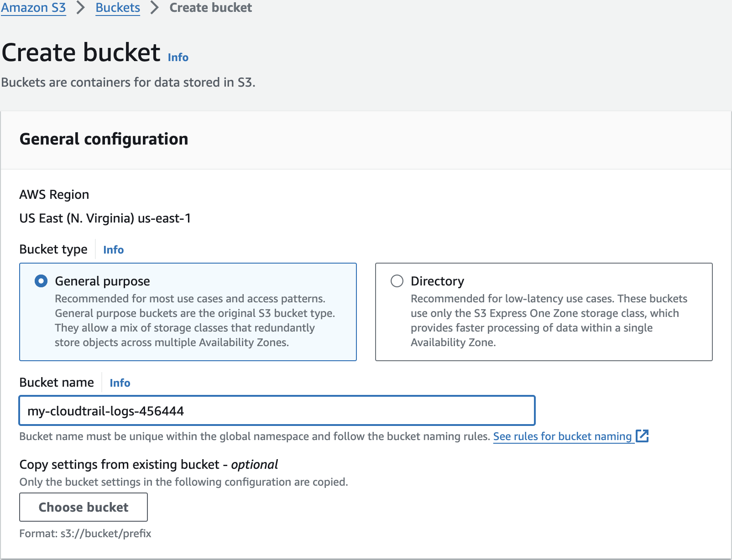Select the Directory bucket type radio

(397, 281)
